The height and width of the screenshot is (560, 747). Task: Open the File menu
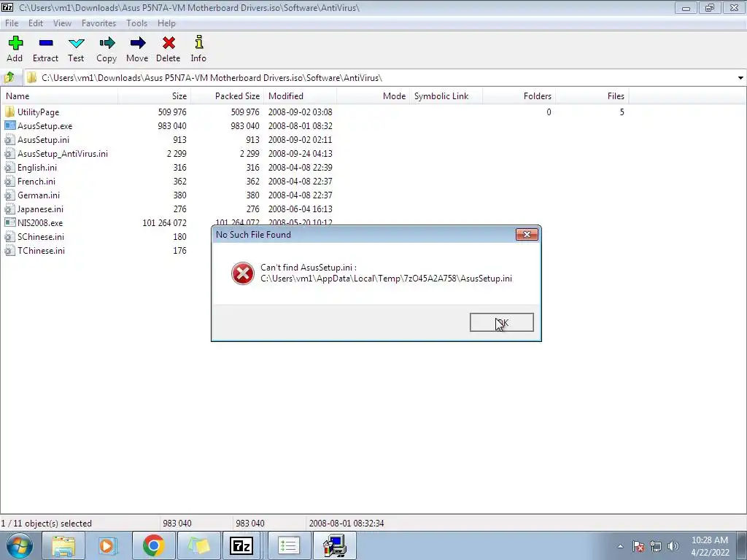pyautogui.click(x=12, y=23)
